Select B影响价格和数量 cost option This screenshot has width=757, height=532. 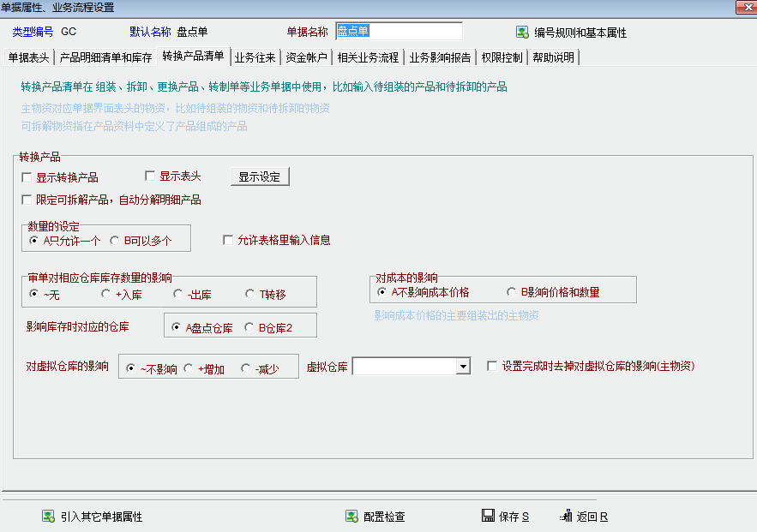click(512, 292)
